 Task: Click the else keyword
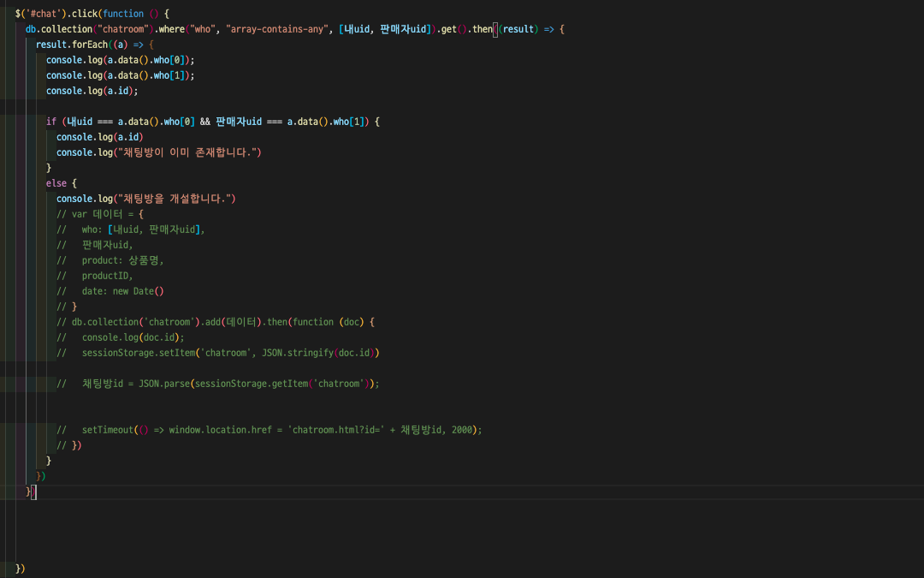tap(56, 183)
